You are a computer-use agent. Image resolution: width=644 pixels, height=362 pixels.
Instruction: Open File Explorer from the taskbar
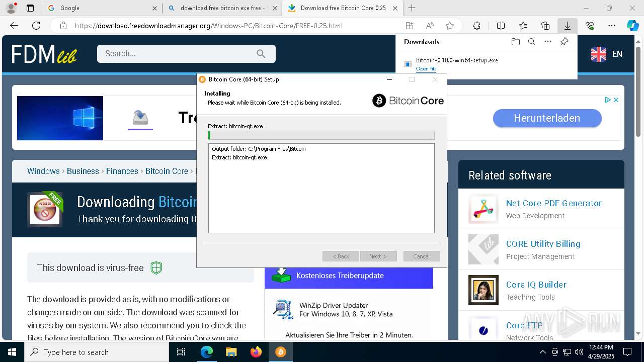click(x=231, y=352)
